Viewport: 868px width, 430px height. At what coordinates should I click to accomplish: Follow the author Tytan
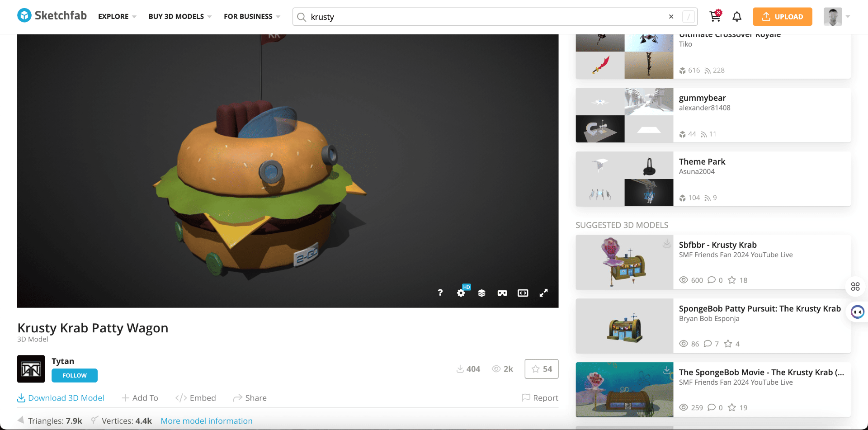(x=75, y=375)
